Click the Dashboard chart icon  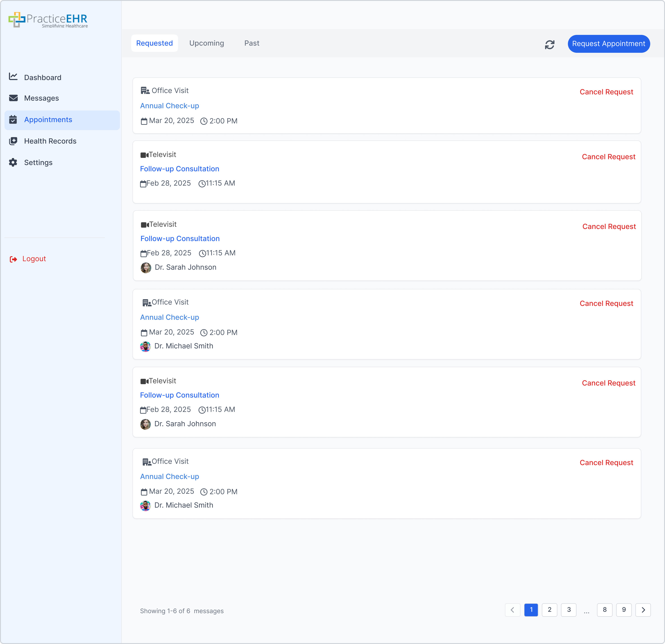click(x=13, y=77)
